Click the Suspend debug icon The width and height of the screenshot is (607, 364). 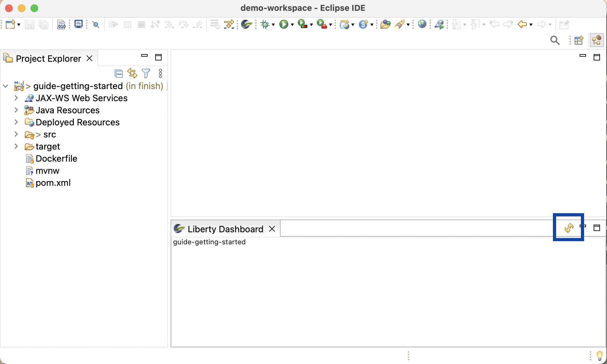(128, 24)
